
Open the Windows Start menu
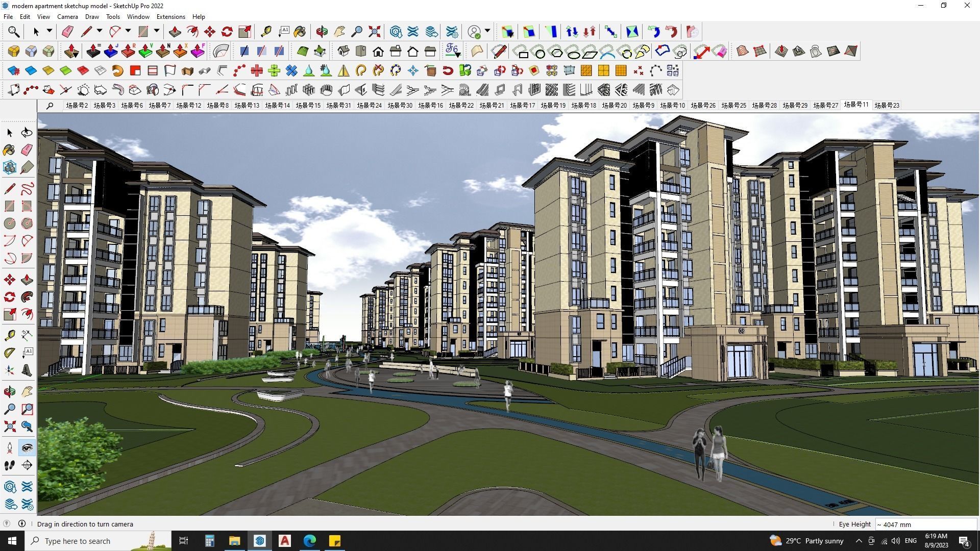12,541
